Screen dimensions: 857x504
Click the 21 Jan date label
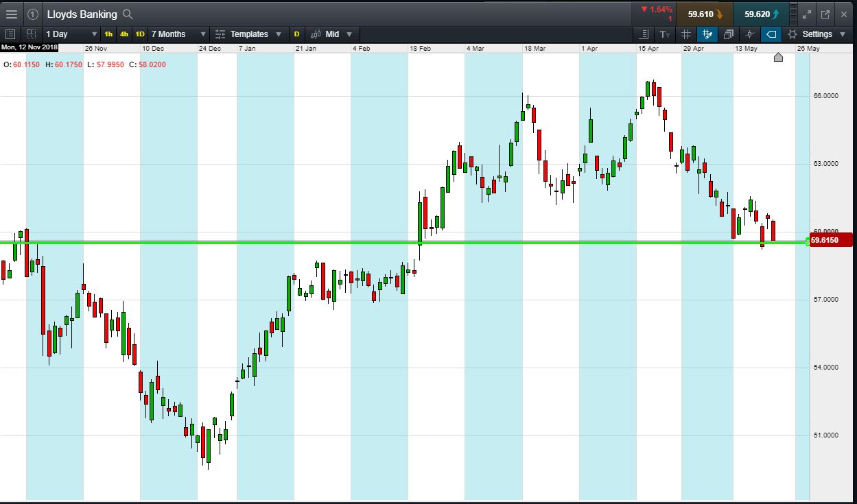click(x=306, y=48)
